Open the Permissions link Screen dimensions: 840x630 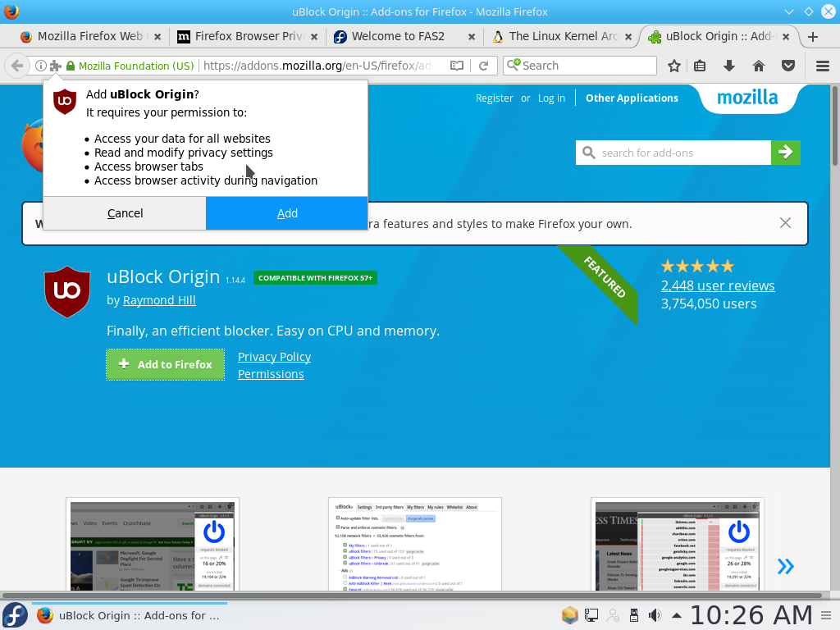tap(271, 374)
